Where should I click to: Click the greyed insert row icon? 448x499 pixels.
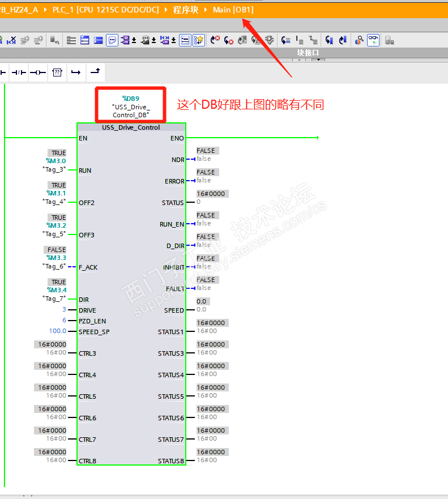[x=24, y=40]
